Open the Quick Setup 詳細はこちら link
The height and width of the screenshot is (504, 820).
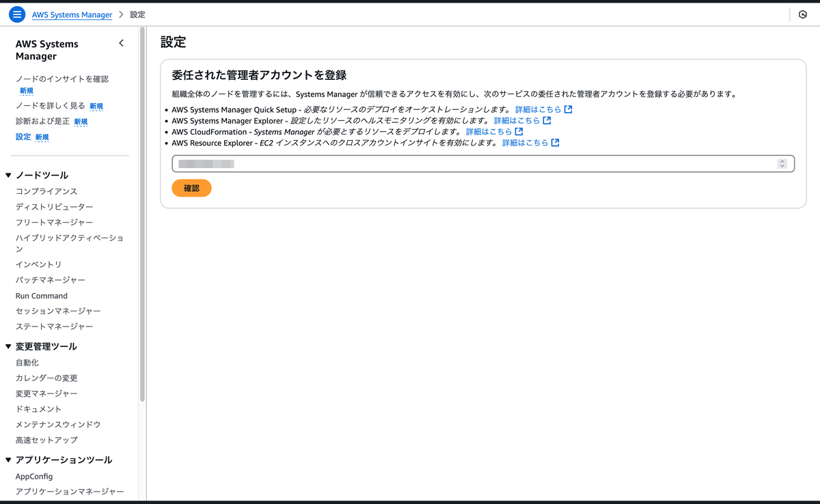pyautogui.click(x=544, y=109)
